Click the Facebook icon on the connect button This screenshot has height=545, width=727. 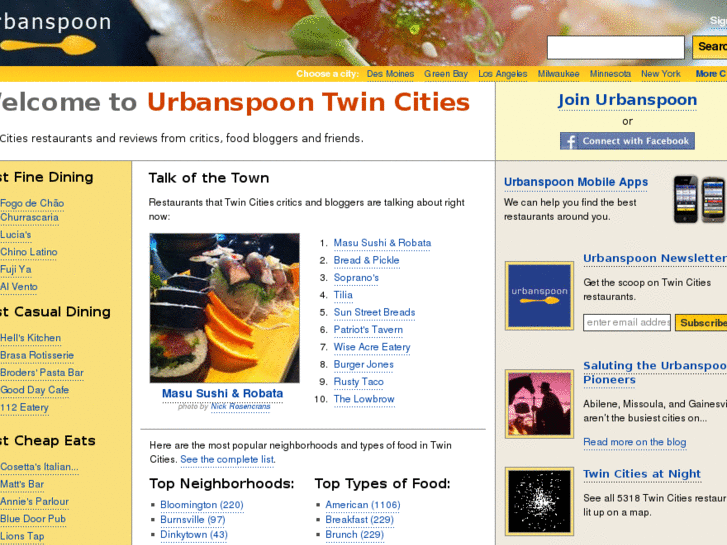pyautogui.click(x=571, y=141)
